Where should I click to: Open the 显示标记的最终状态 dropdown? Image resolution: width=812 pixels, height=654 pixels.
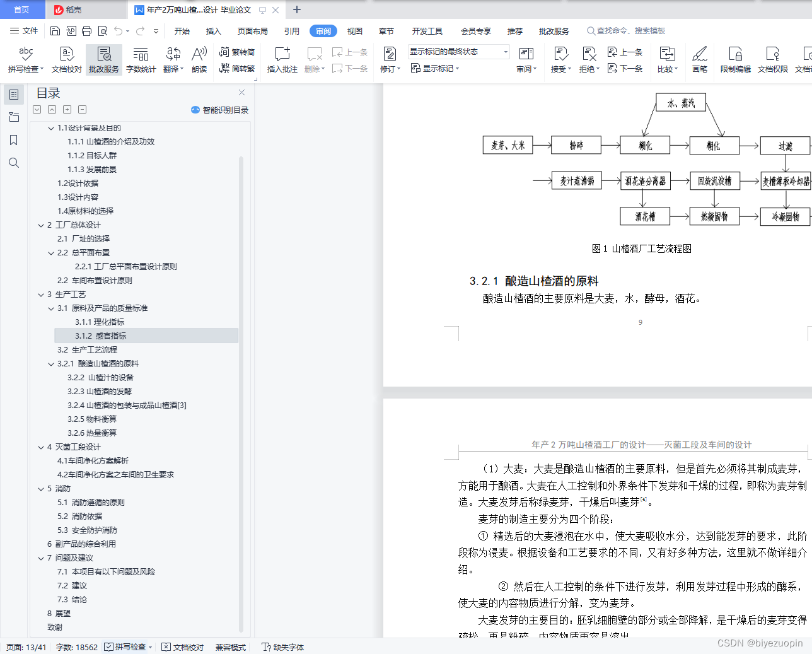[458, 52]
